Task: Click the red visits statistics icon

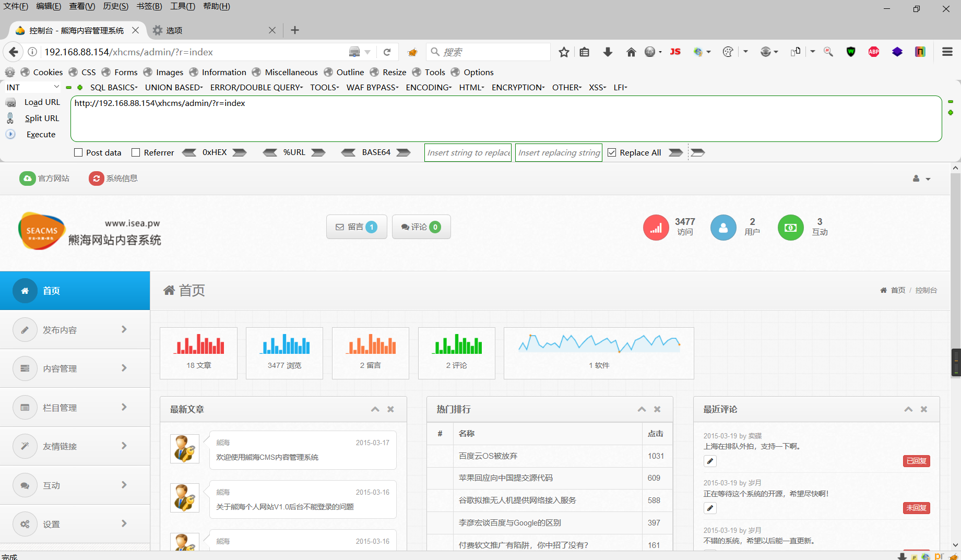Action: click(656, 228)
